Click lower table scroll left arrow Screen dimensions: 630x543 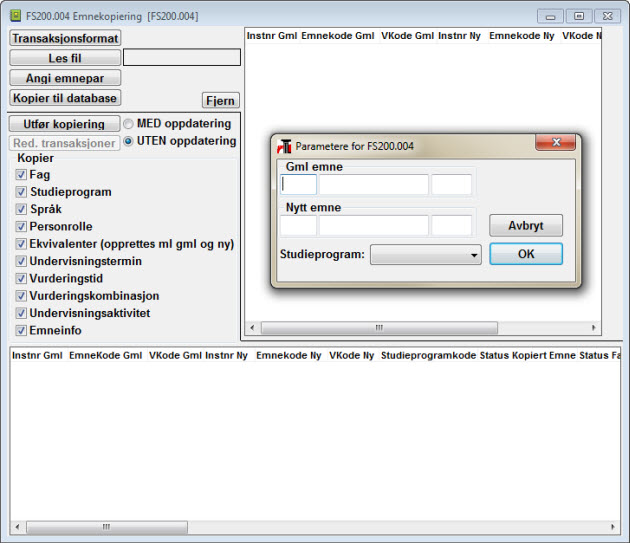[17, 527]
